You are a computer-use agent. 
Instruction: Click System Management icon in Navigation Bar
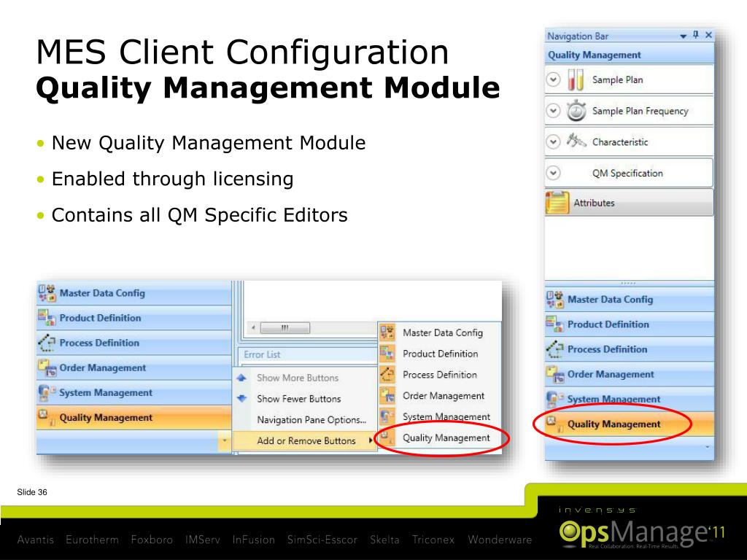[x=554, y=399]
